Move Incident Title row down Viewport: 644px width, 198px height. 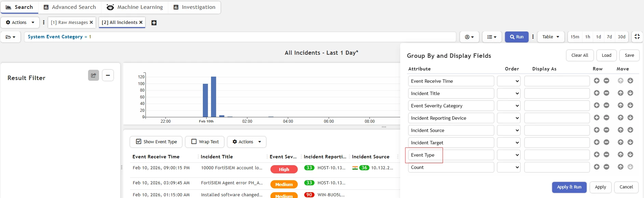pos(630,93)
